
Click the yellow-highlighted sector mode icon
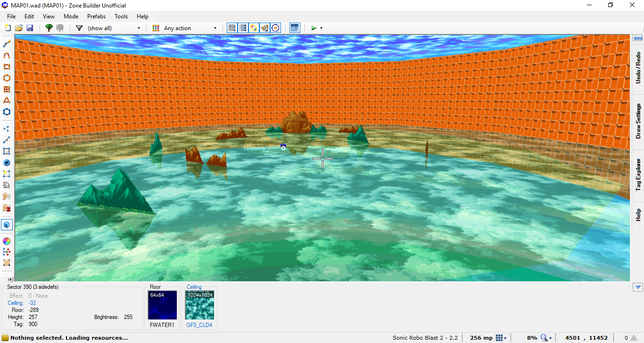(7, 174)
